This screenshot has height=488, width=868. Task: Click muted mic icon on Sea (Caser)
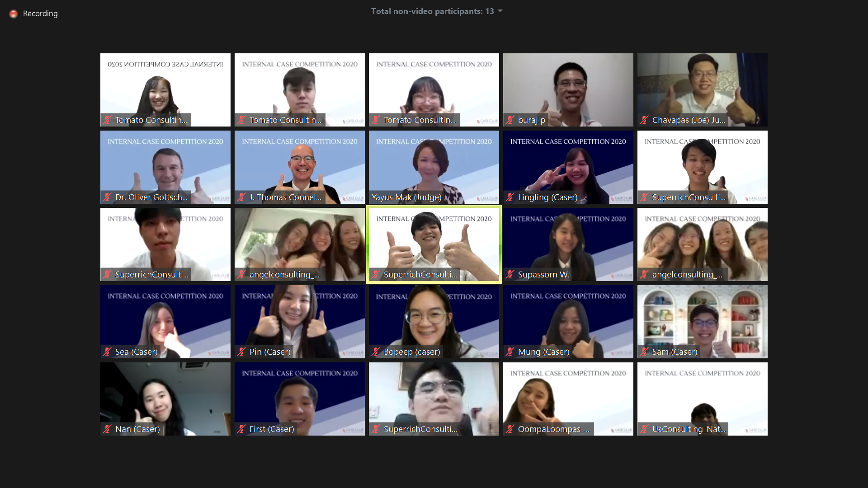[x=107, y=352]
